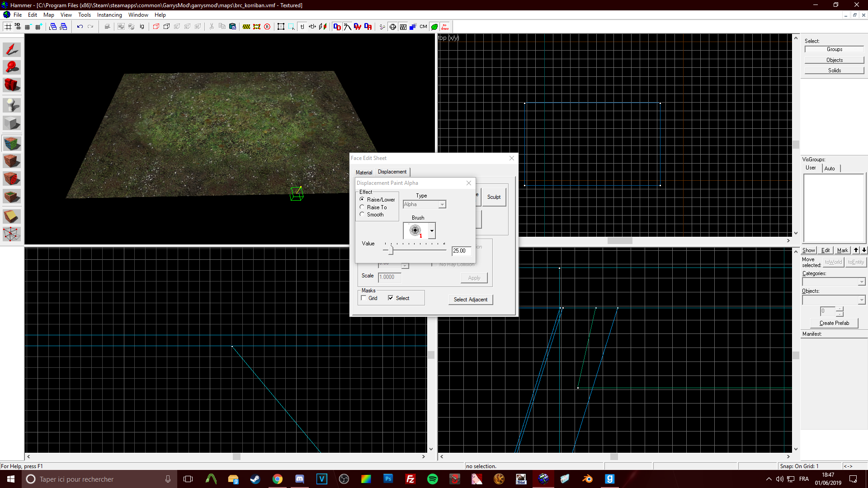Toggle the cordon bounds striped icon

pyautogui.click(x=246, y=27)
